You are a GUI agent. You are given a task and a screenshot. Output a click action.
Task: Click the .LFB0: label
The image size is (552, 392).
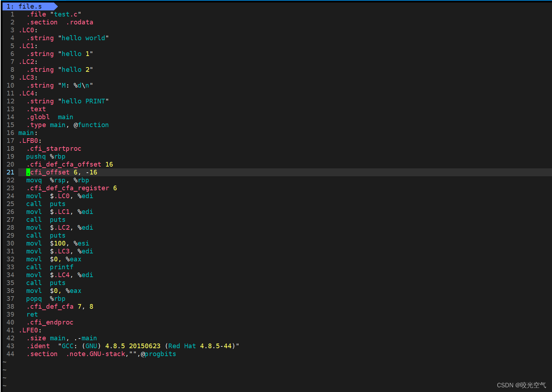tap(30, 141)
